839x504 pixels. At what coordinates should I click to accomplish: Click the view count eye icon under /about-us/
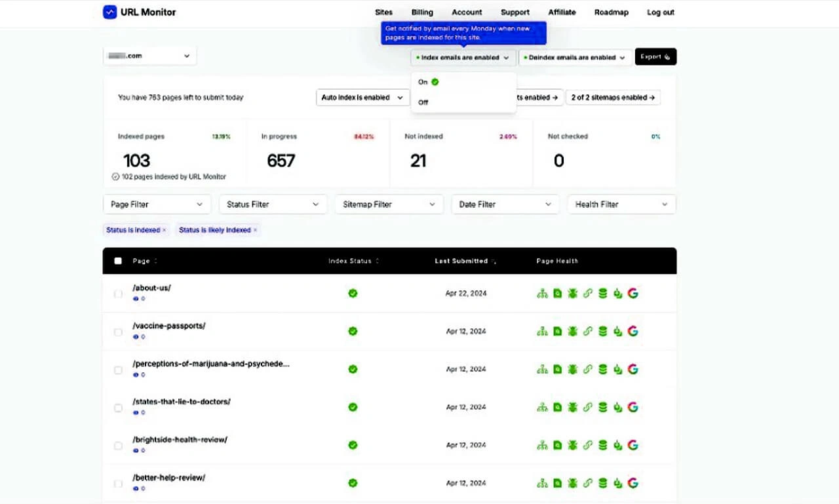pos(136,299)
